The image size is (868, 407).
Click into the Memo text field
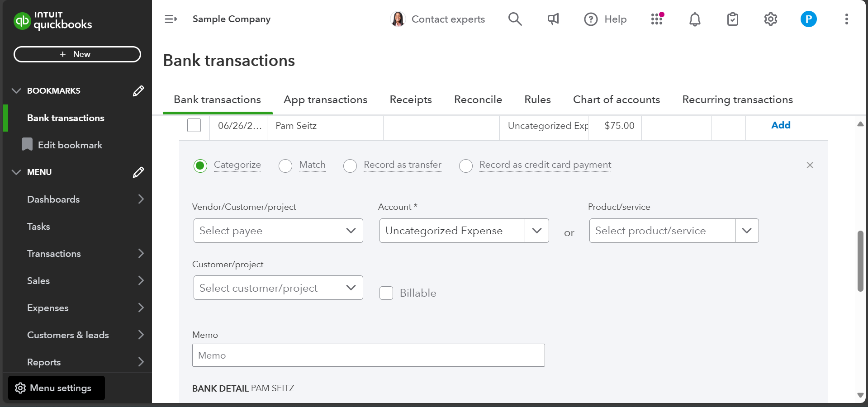(x=368, y=355)
